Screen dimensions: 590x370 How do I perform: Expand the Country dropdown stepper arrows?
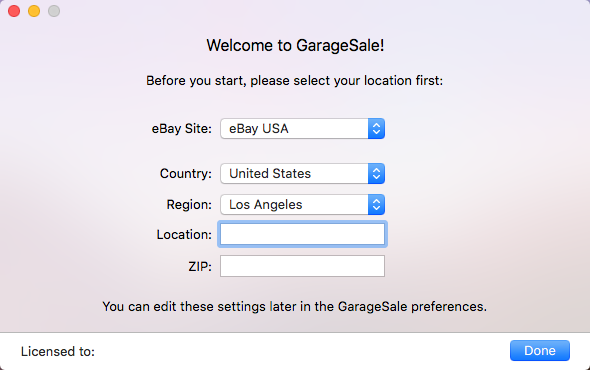[376, 174]
